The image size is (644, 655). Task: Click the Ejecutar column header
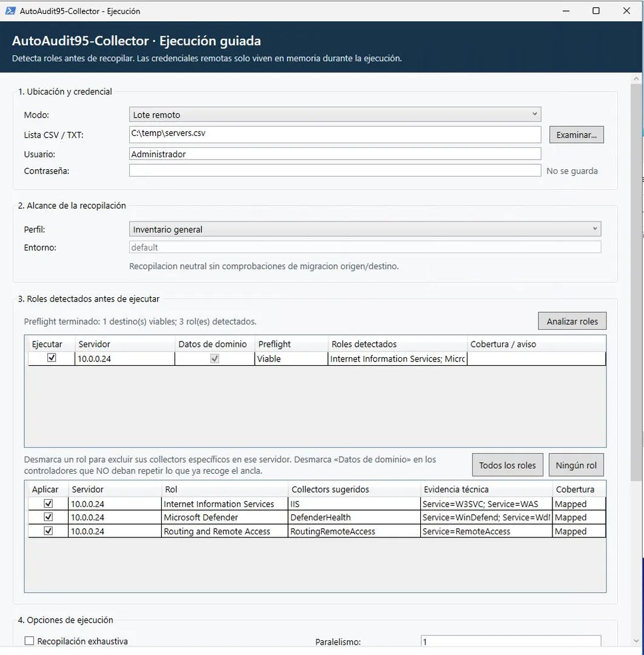pos(52,344)
